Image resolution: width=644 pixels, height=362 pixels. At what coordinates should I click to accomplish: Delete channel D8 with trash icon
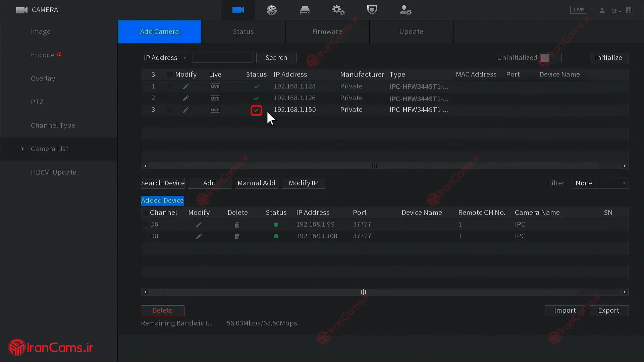coord(237,236)
